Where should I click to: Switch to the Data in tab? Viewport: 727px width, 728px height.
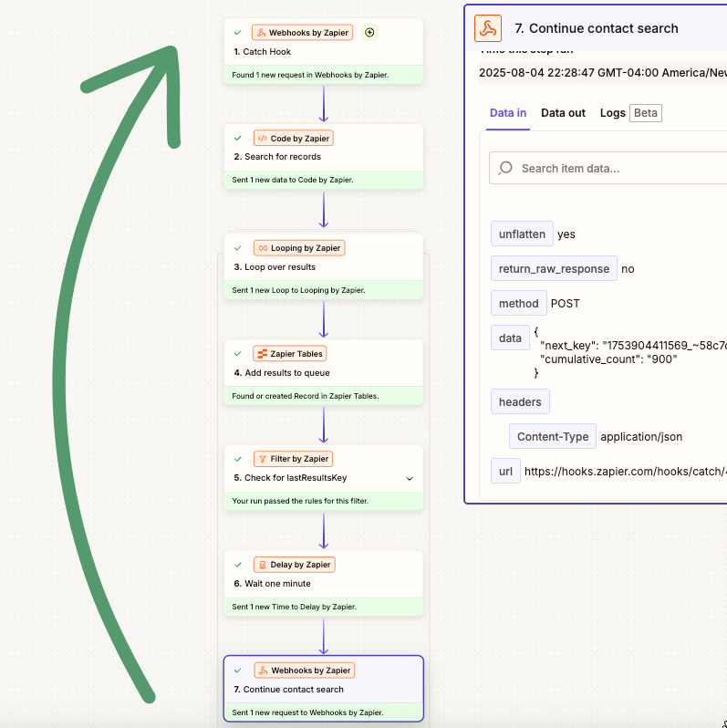coord(508,113)
